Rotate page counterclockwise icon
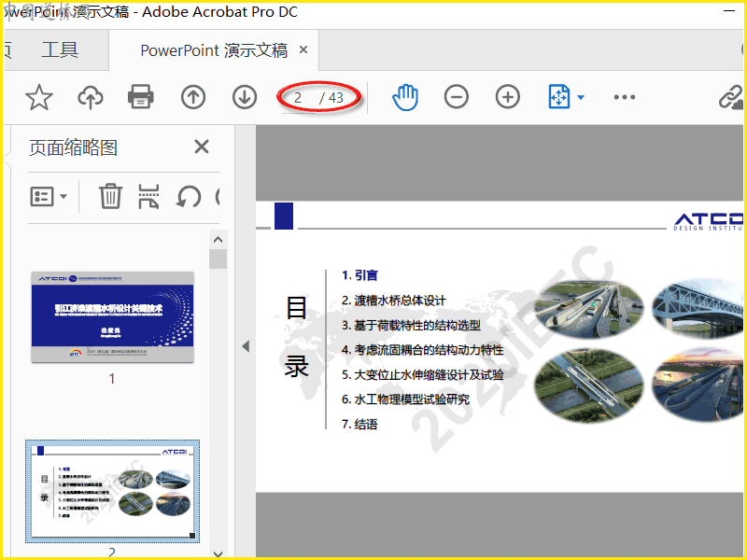Image resolution: width=747 pixels, height=560 pixels. click(189, 196)
